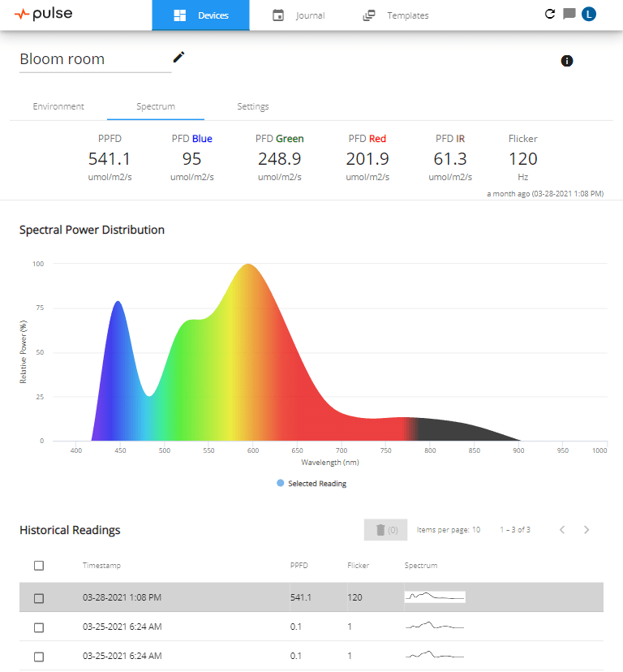Open the Templates navigation item
This screenshot has width=623, height=672.
click(x=397, y=15)
